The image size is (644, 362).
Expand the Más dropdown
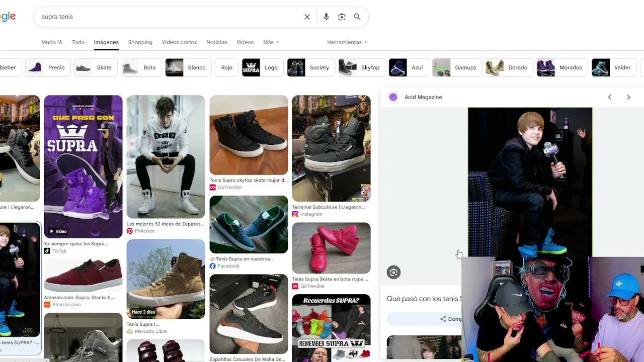coord(271,42)
